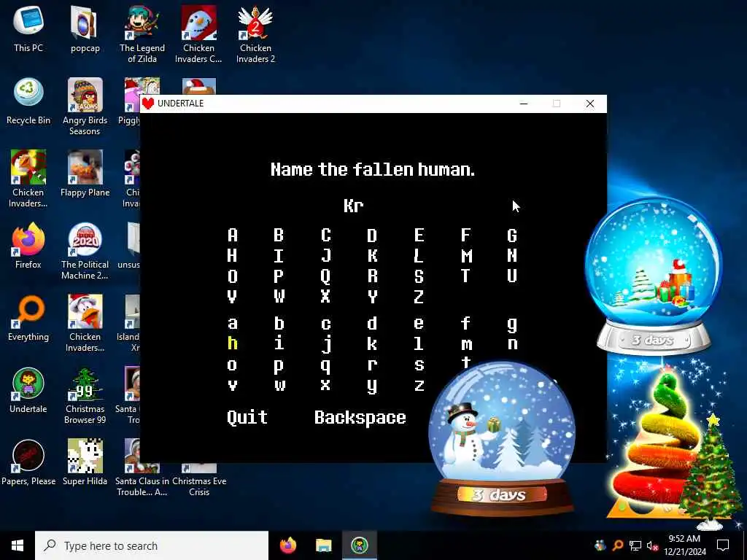Pick uppercase letter G
This screenshot has height=560, width=747.
click(512, 236)
